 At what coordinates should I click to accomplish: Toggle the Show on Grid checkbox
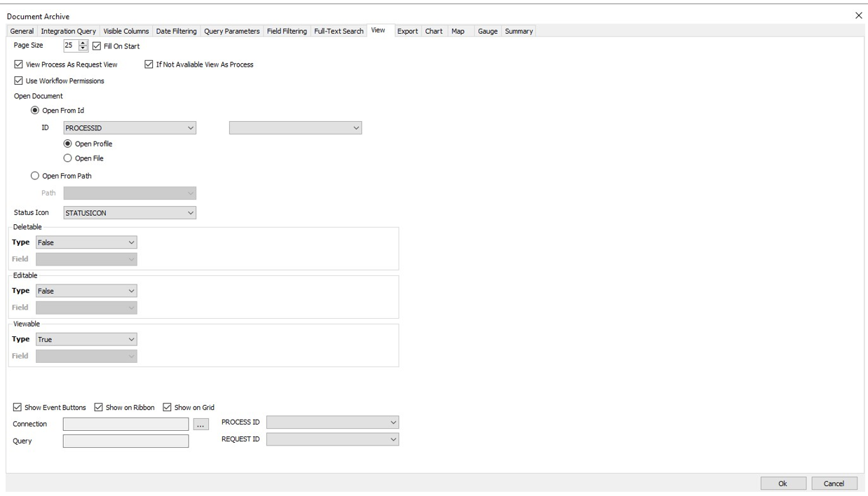[168, 407]
